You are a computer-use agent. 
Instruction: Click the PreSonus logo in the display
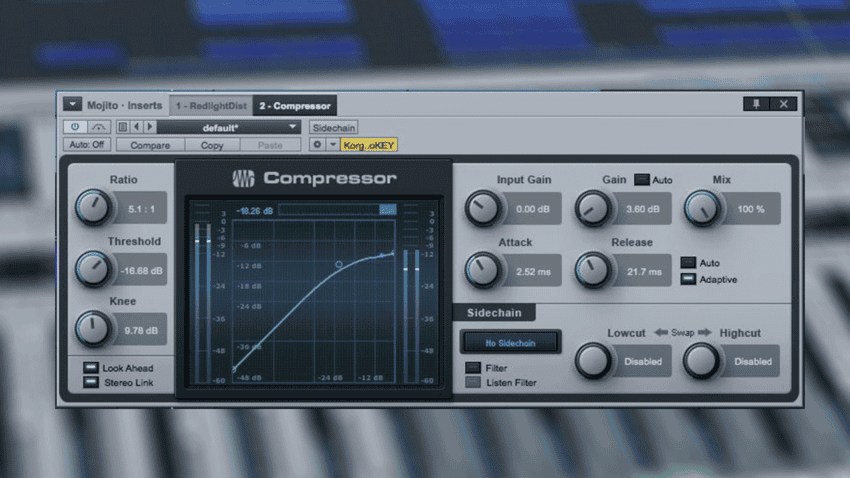pyautogui.click(x=243, y=178)
